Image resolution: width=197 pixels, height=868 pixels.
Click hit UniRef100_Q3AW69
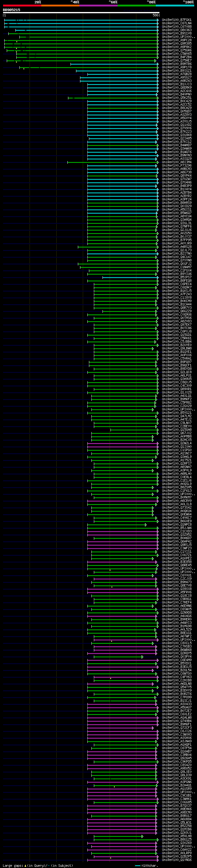click(x=177, y=149)
